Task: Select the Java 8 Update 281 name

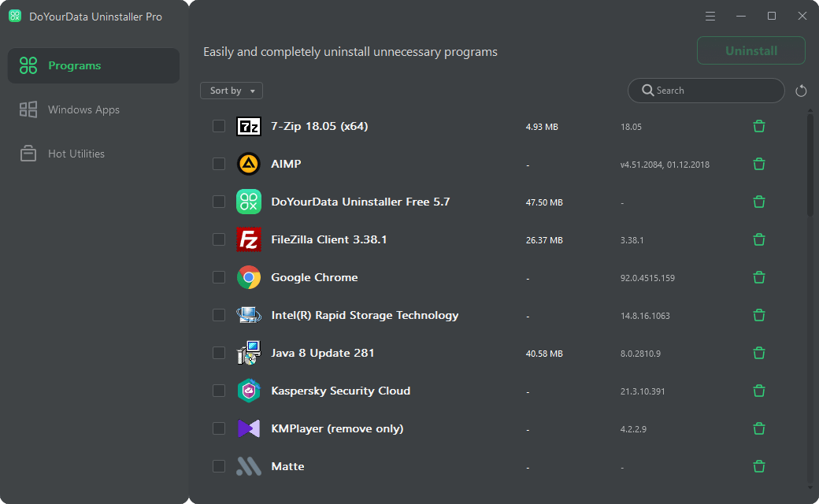Action: coord(323,353)
